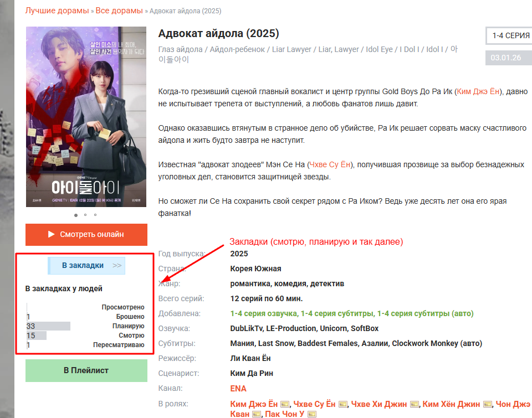Open actor link Ким Джэ Ён in description
The image size is (532, 418).
478,91
